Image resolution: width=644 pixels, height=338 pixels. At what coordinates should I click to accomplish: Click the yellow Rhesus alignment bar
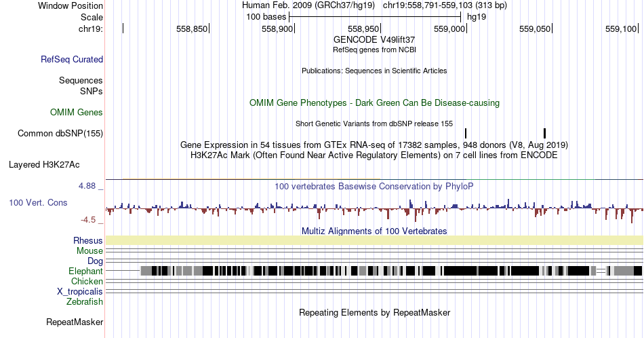374,240
